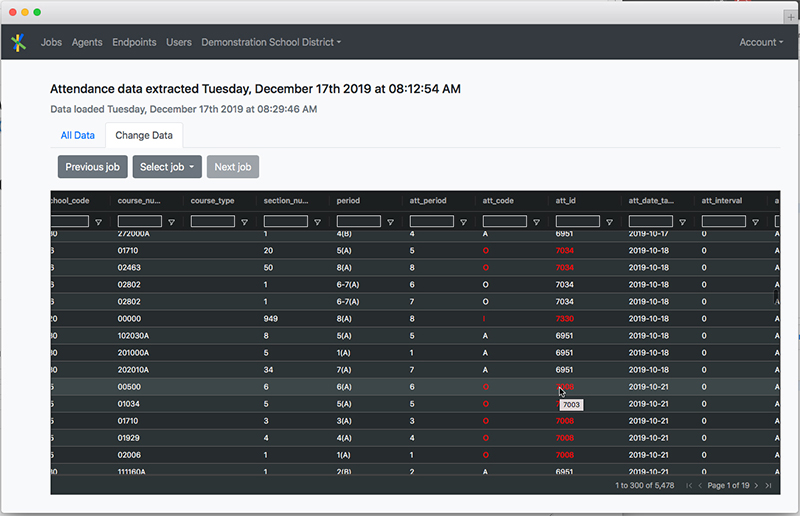Click the Previous job button
This screenshot has width=800, height=516.
92,167
